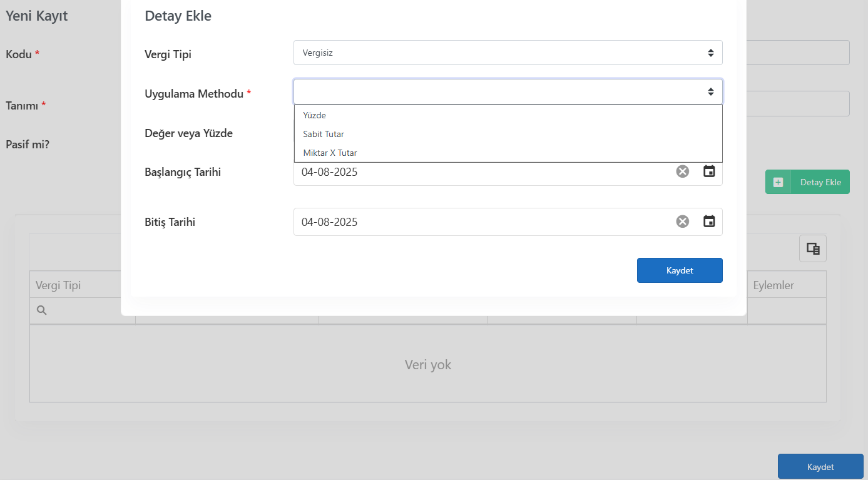Open the Vergi Tipi dropdown
The height and width of the screenshot is (480, 868).
pos(508,53)
